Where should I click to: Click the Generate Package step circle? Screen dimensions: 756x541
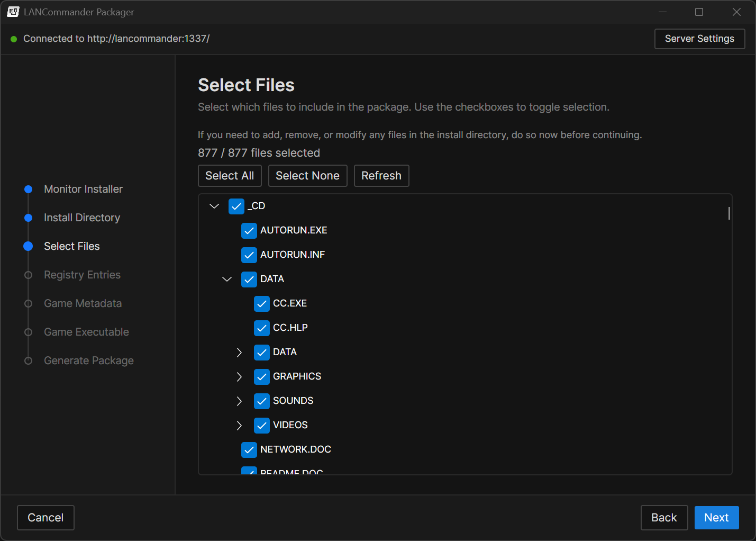pyautogui.click(x=29, y=360)
